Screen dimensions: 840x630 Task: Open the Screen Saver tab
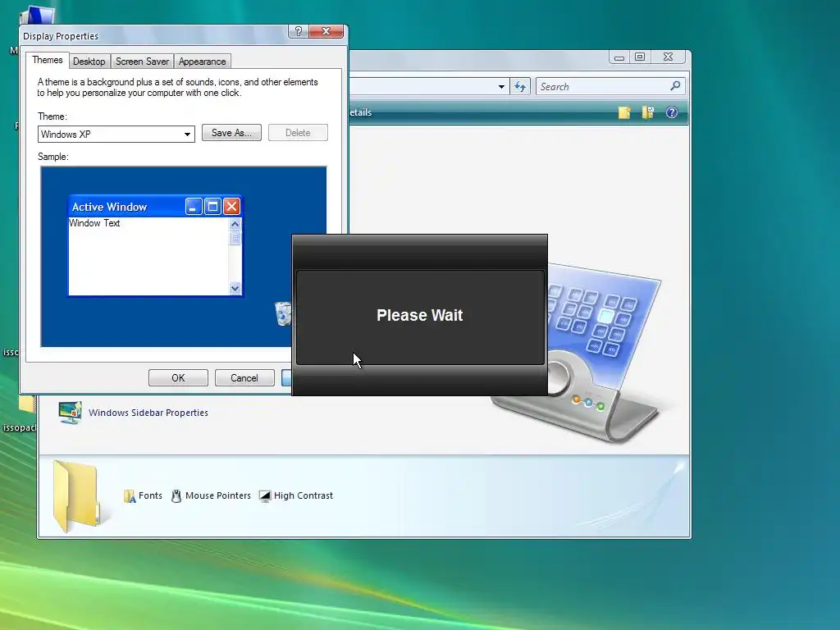coord(142,62)
